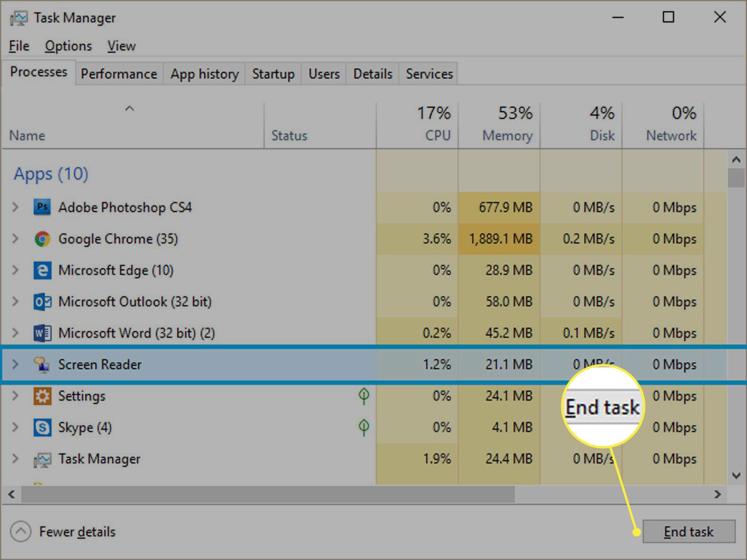Image resolution: width=747 pixels, height=560 pixels.
Task: Click the 1,889.1 MB memory cell
Action: pos(499,239)
